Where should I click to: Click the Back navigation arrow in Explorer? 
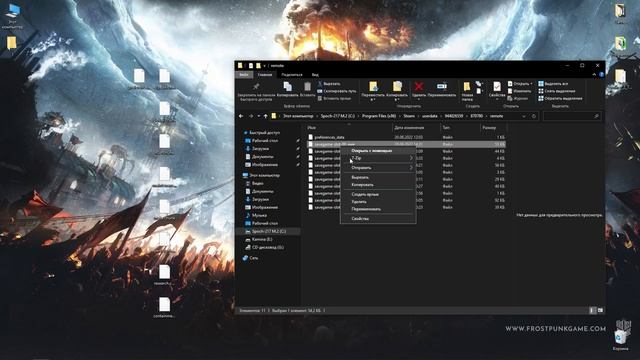[241, 116]
